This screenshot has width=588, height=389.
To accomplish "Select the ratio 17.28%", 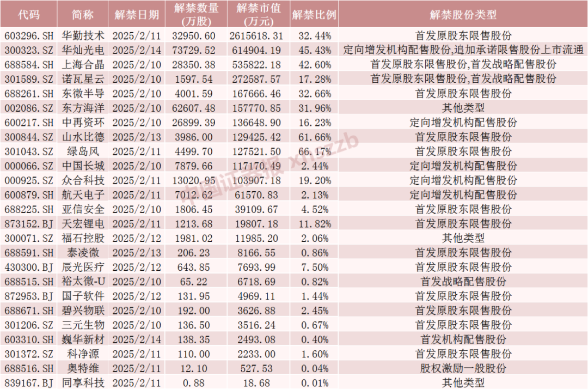I will 315,79.
